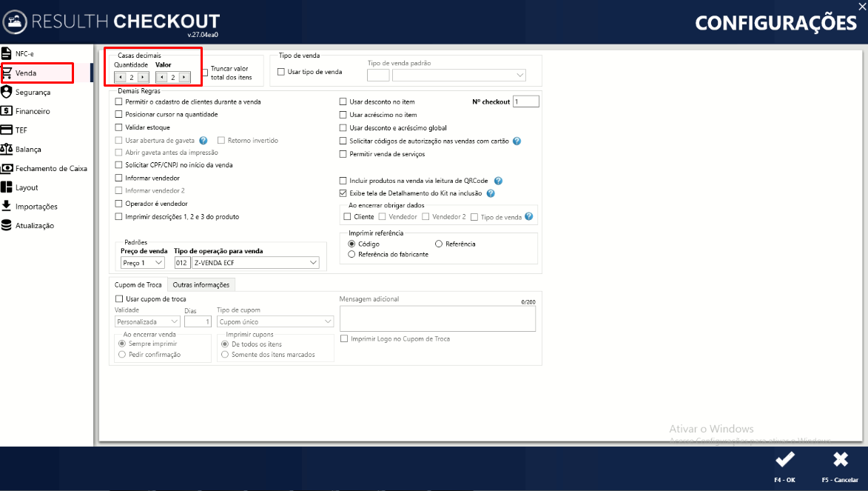The height and width of the screenshot is (491, 868).
Task: Open Financeiro settings icon
Action: click(6, 111)
